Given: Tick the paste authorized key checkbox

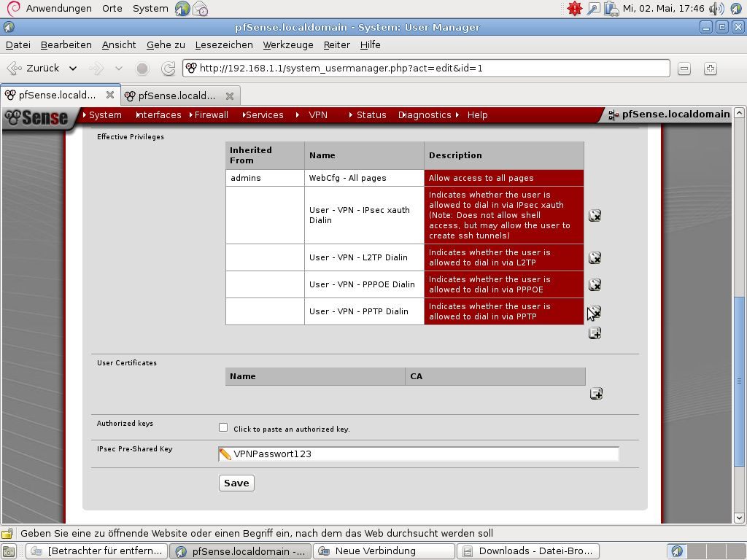Looking at the screenshot, I should (223, 427).
